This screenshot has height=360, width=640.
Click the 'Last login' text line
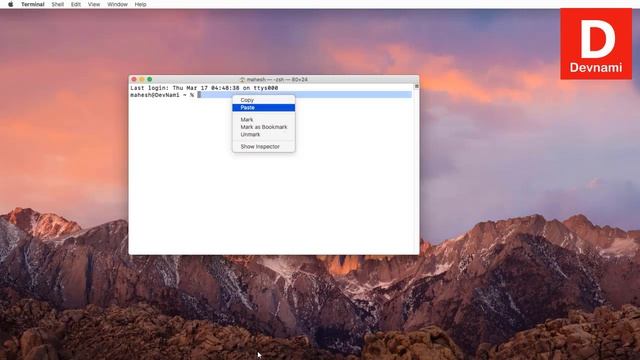point(204,88)
